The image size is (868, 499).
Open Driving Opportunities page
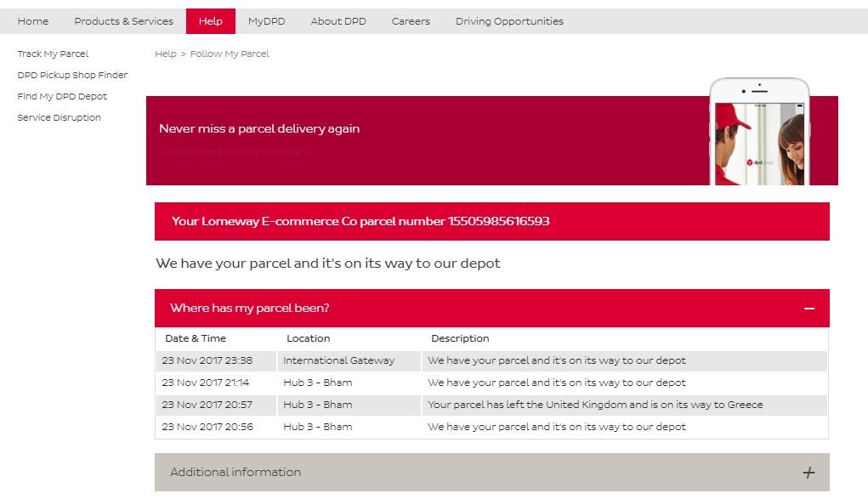point(509,21)
